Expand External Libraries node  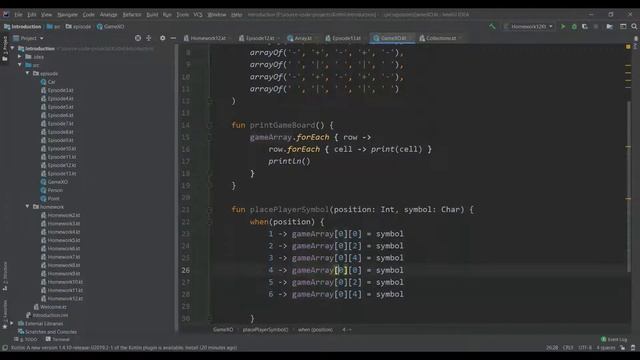point(12,323)
